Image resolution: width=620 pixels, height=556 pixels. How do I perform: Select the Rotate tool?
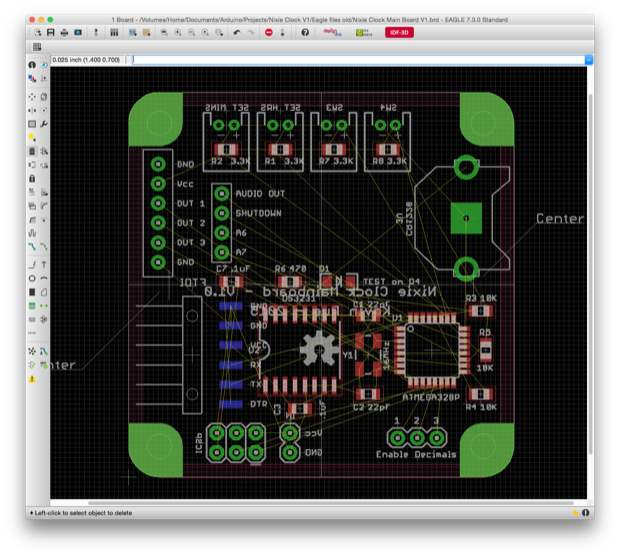[x=44, y=110]
